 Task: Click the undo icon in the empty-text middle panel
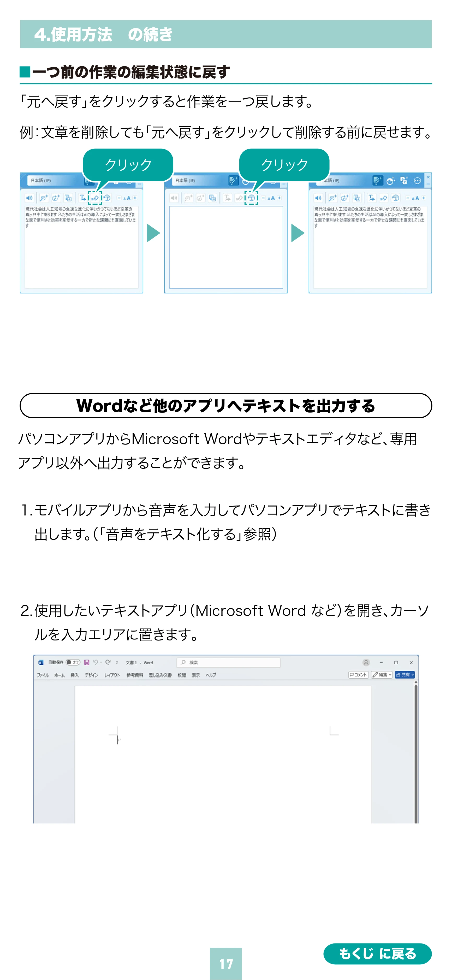[251, 198]
